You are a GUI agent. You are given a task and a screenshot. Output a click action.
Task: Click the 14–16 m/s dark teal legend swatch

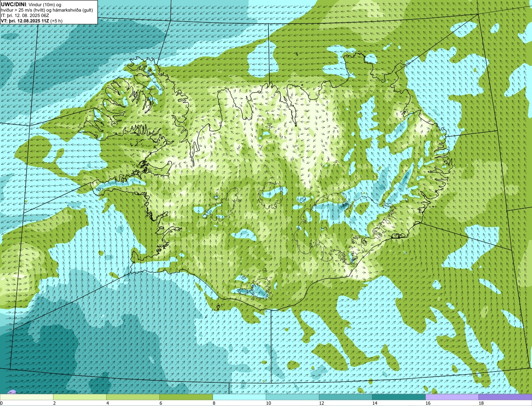(399, 397)
